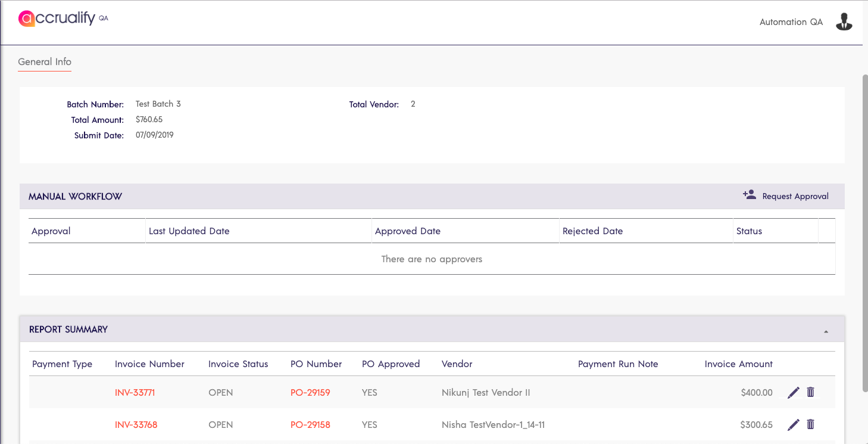Click the Approval column header
This screenshot has width=868, height=444.
coord(51,231)
